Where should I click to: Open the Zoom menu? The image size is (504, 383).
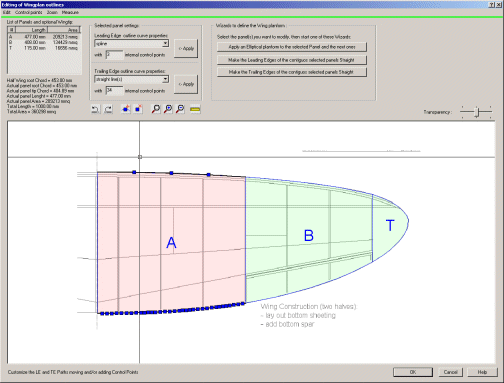click(52, 12)
